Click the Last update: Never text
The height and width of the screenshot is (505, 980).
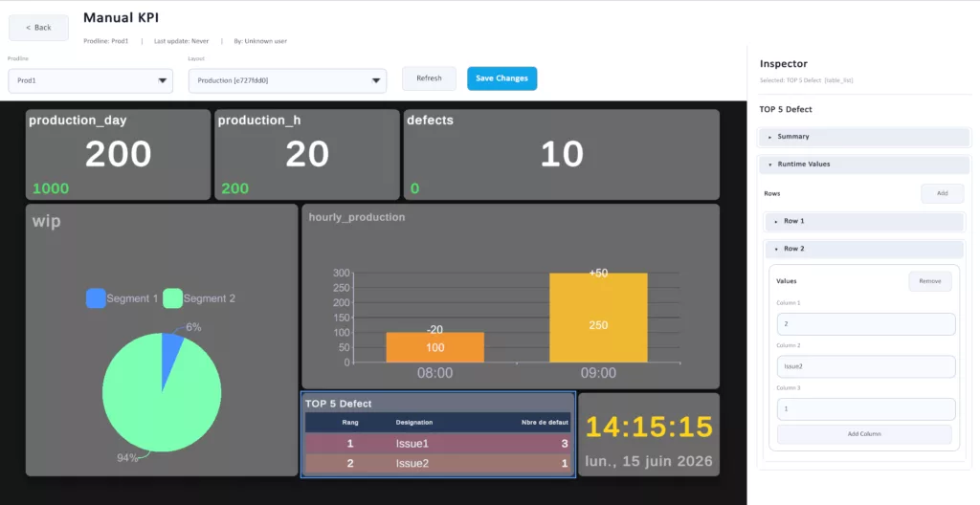coord(181,41)
